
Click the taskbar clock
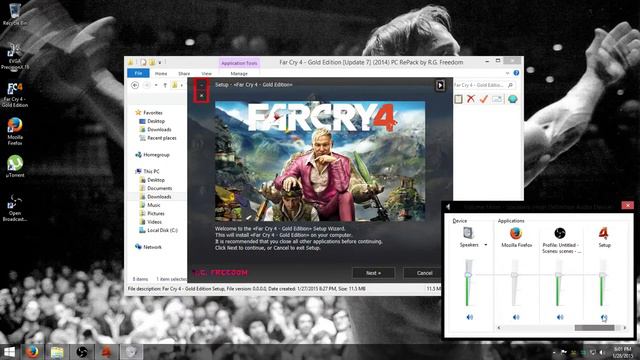[622, 352]
